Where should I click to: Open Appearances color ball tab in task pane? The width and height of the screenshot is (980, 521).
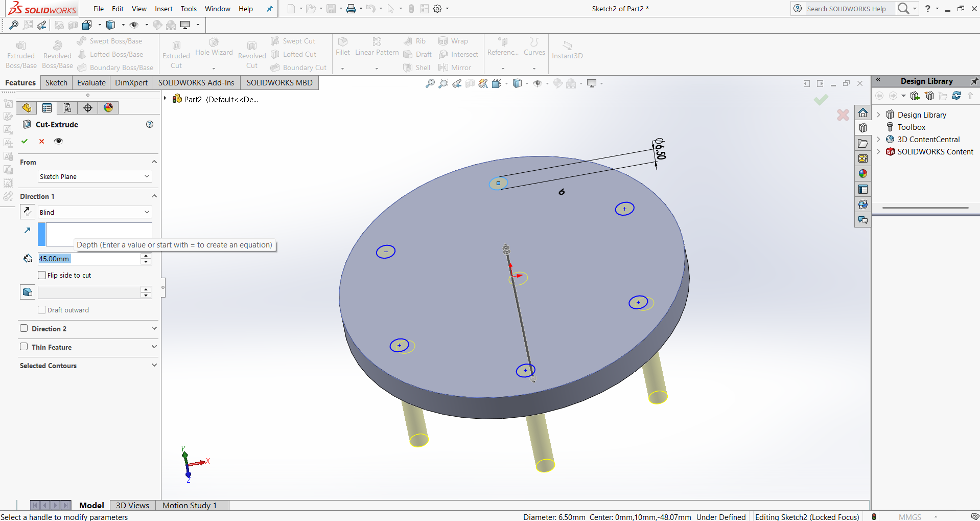coord(863,174)
